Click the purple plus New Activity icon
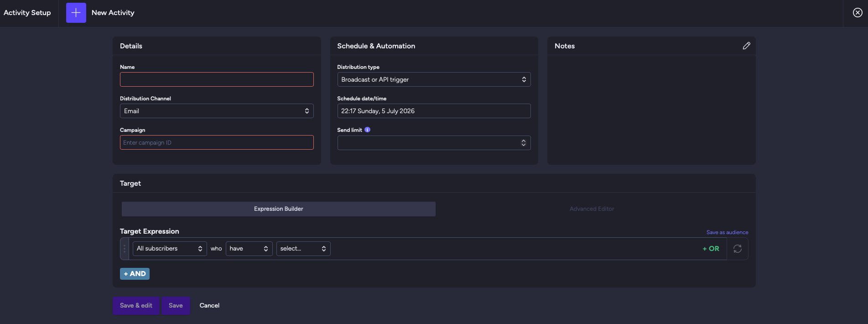Viewport: 868px width, 324px height. (x=76, y=13)
